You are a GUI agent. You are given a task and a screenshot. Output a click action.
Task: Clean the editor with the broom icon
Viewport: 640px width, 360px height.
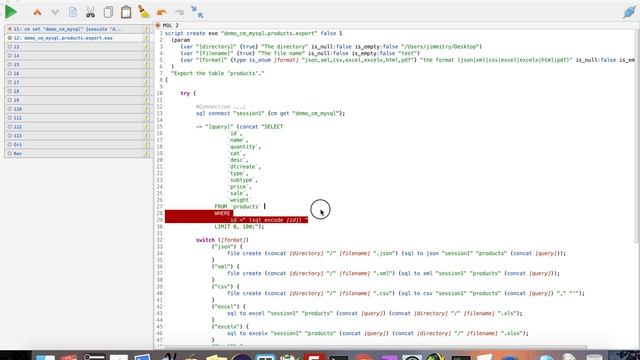144,12
